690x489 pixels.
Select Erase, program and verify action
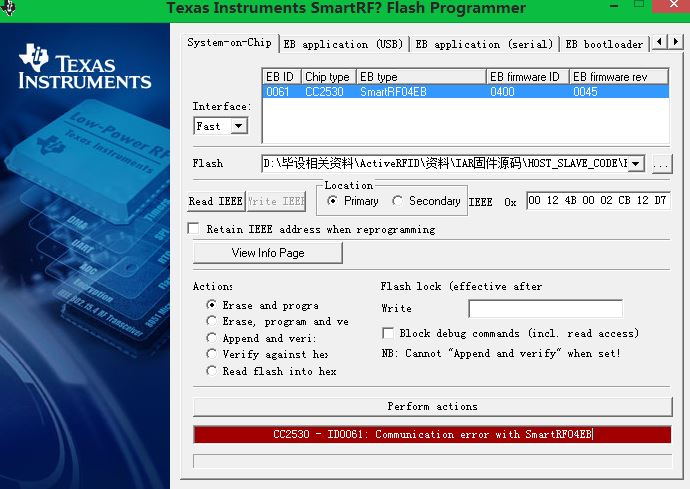[x=212, y=321]
